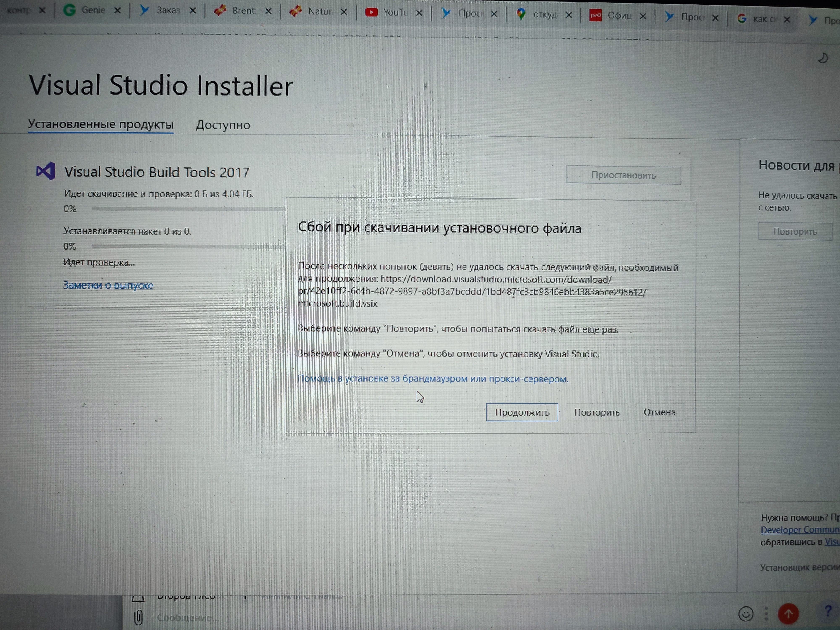Click the package install progress bar
The height and width of the screenshot is (630, 840).
[188, 247]
